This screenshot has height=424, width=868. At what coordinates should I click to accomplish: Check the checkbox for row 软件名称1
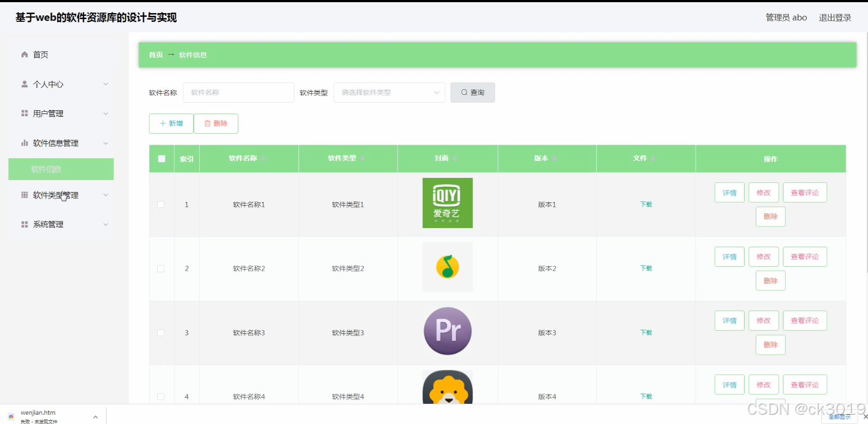[161, 205]
